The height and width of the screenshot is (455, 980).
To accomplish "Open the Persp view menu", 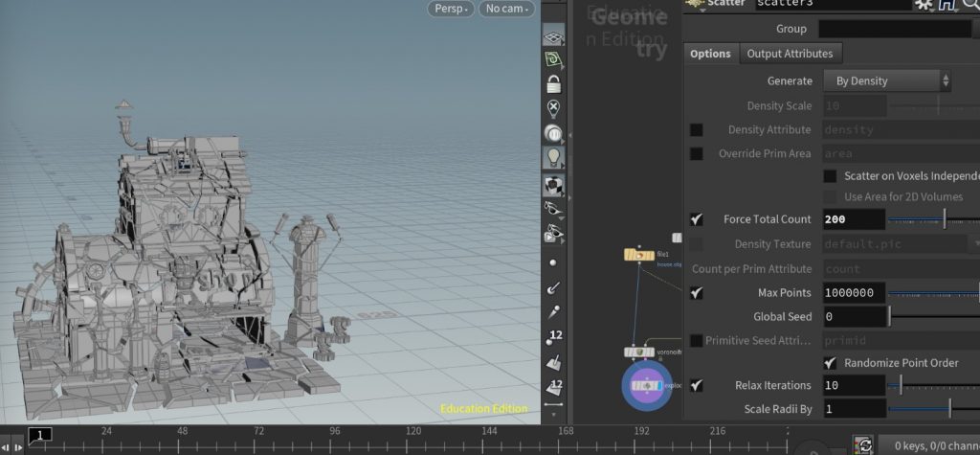I will pyautogui.click(x=451, y=9).
